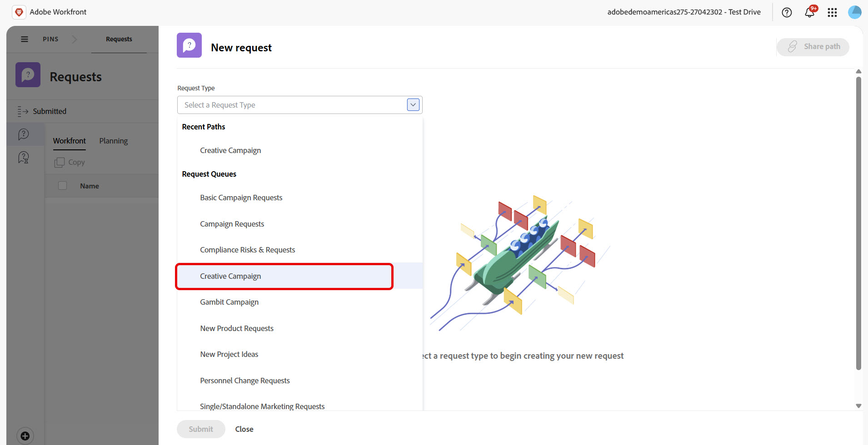The width and height of the screenshot is (868, 445).
Task: Select the requests question bubble sidebar icon
Action: click(23, 134)
